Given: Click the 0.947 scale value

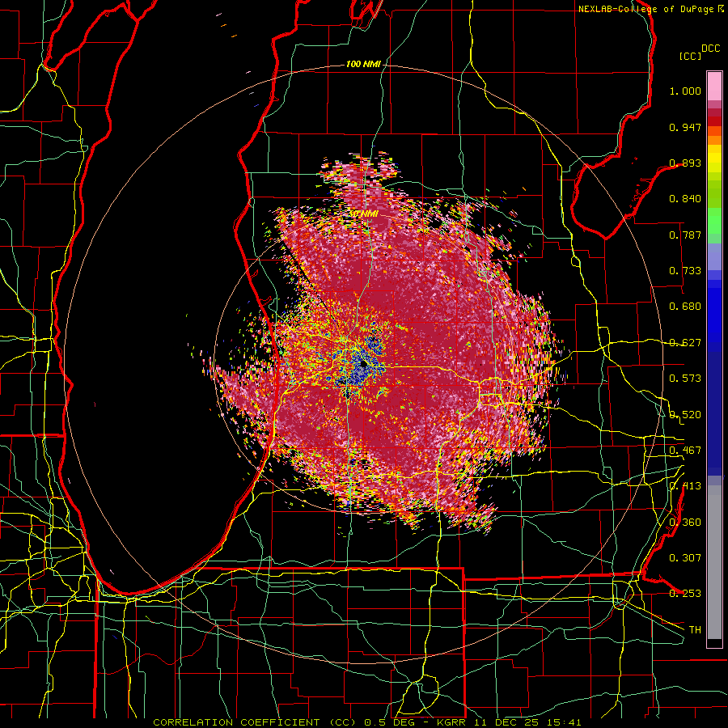Looking at the screenshot, I should 685,127.
